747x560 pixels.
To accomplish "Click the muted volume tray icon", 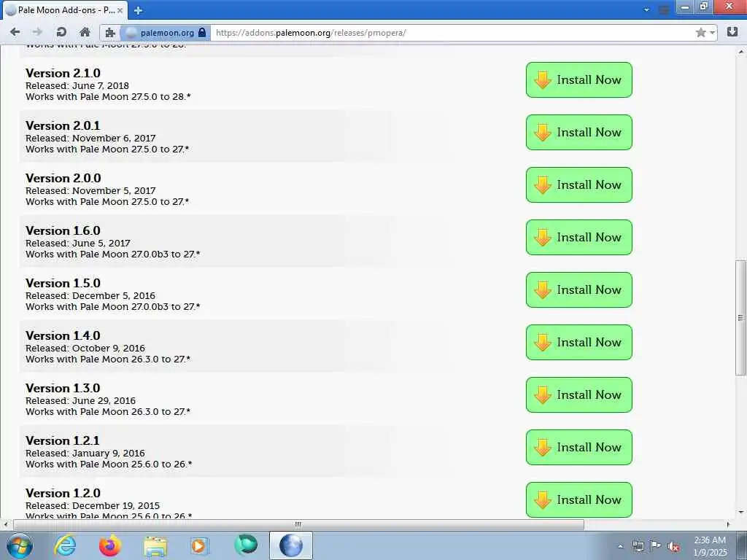I will (x=673, y=547).
